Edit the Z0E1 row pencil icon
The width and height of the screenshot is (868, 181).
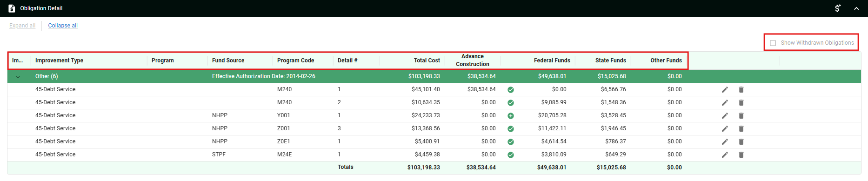(x=725, y=142)
